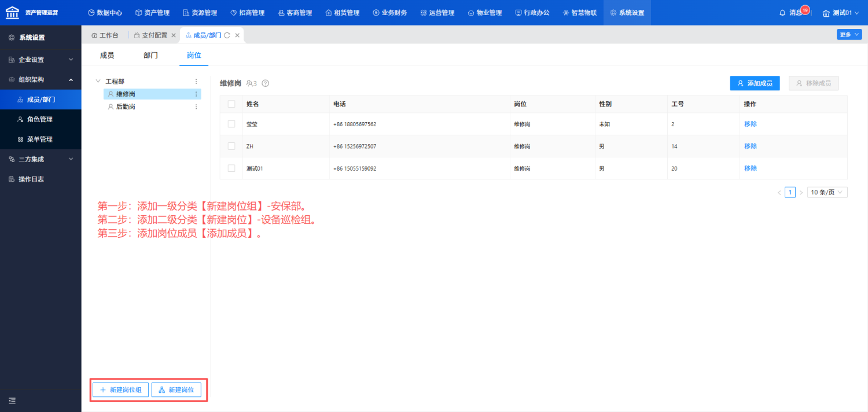
Task: Close the 支付配置 tab
Action: [x=174, y=35]
